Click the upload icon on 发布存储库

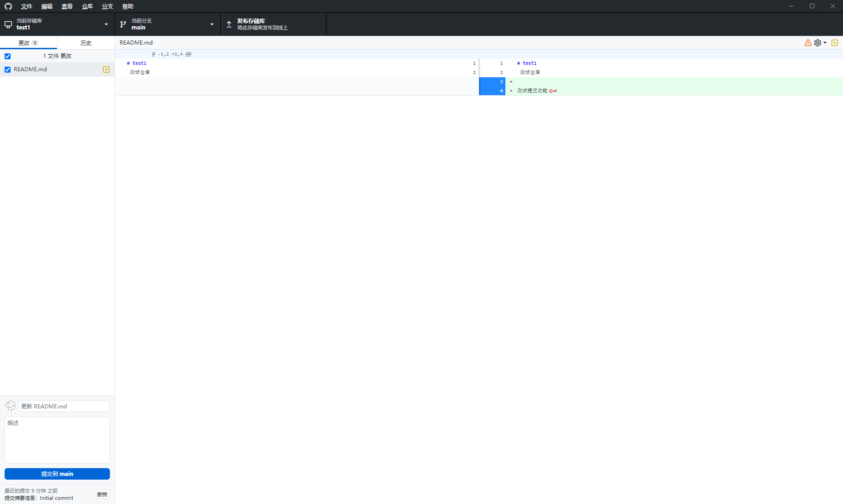coord(229,24)
